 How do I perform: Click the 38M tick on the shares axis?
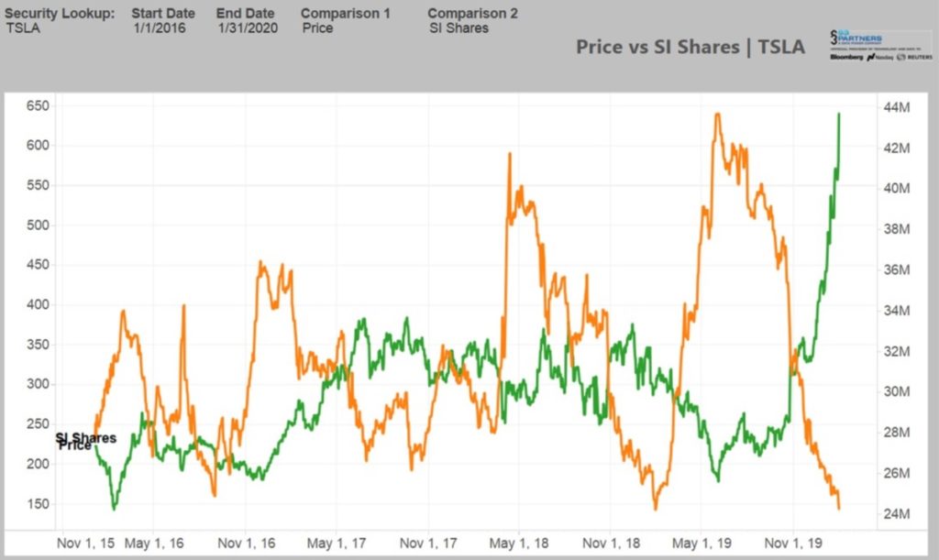tap(897, 229)
